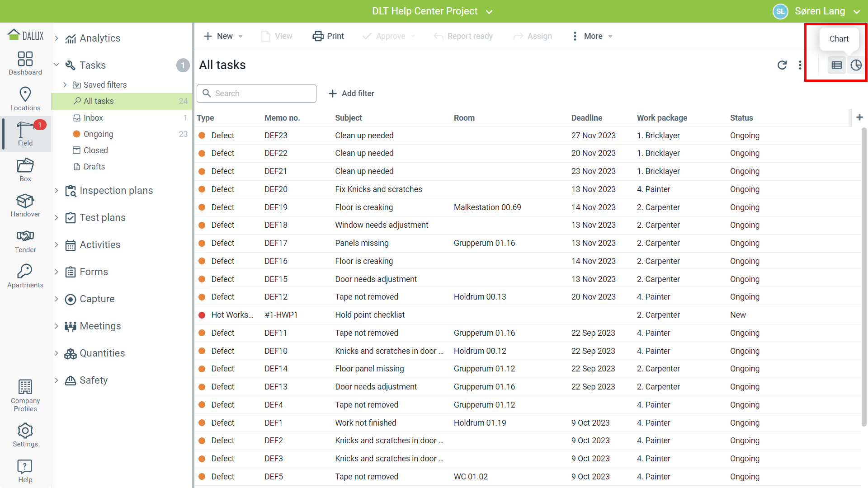Image resolution: width=868 pixels, height=488 pixels.
Task: Click the refresh tasks icon
Action: [x=782, y=65]
